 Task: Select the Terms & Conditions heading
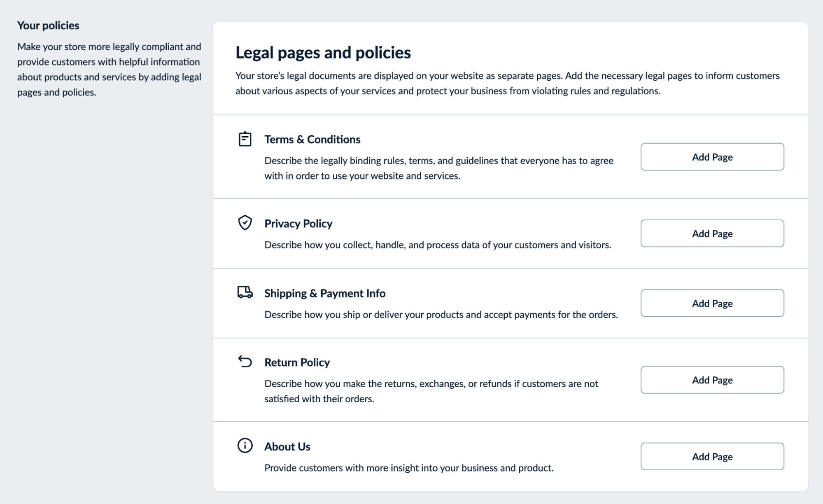click(312, 139)
